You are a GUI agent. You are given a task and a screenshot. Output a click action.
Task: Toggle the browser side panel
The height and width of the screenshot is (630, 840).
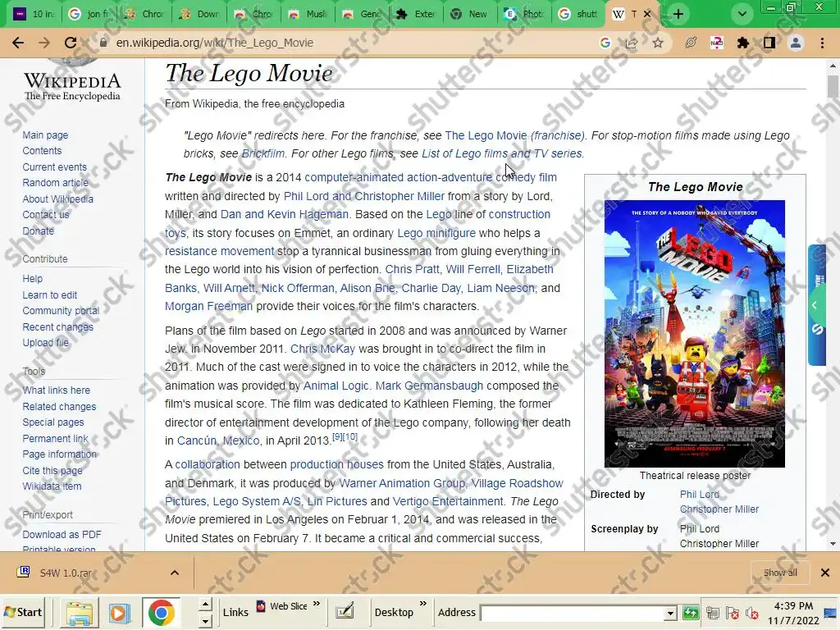(x=769, y=43)
